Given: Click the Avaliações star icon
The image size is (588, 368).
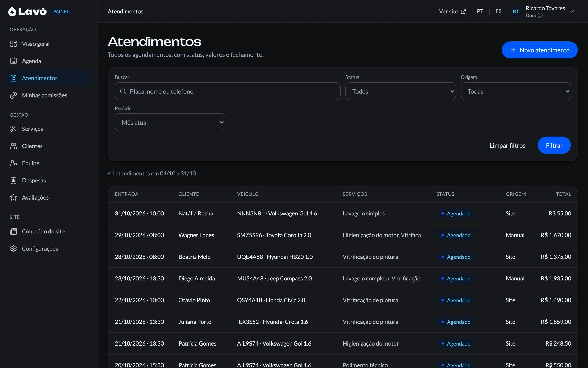Looking at the screenshot, I should 13,197.
